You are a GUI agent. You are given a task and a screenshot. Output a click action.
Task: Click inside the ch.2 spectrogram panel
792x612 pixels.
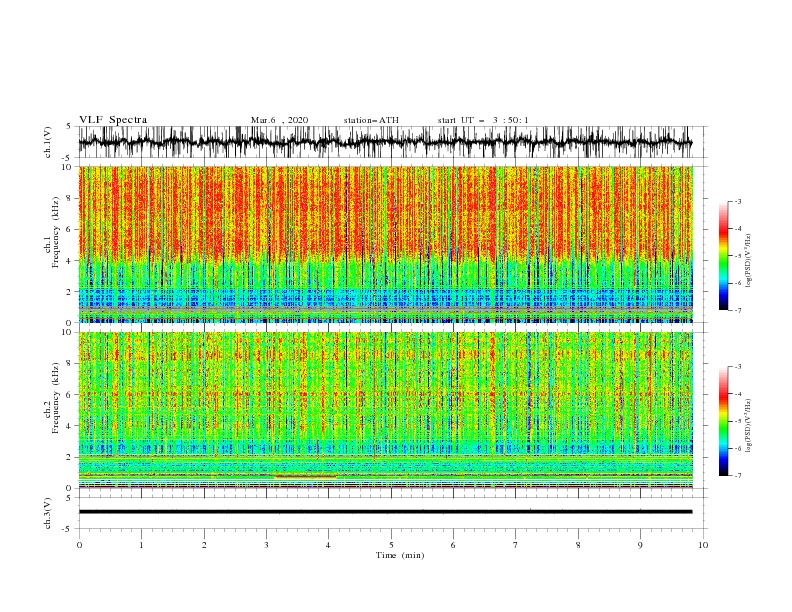(385, 410)
